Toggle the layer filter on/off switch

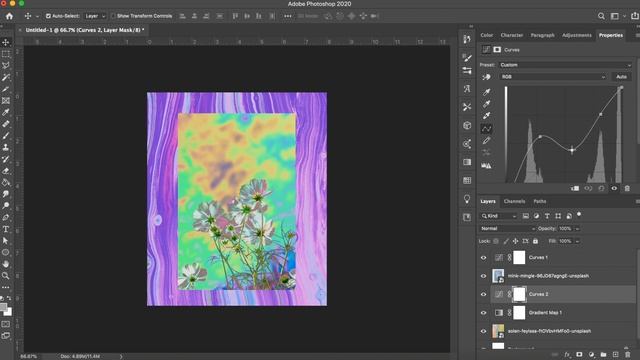coord(579,215)
